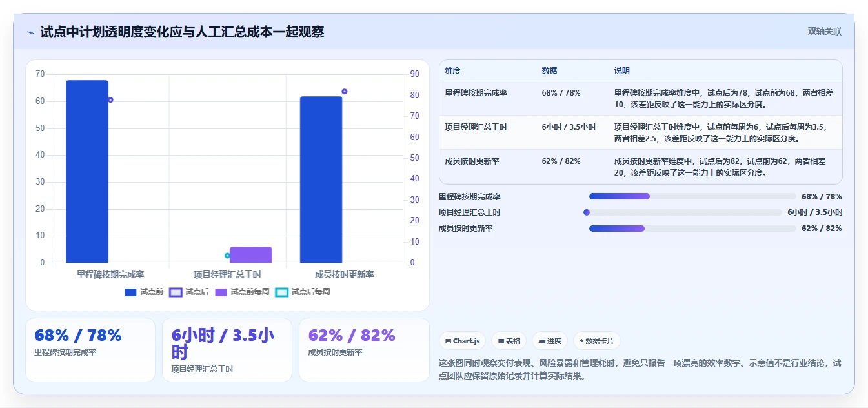Click the pulse icon beside the card title

[30, 32]
